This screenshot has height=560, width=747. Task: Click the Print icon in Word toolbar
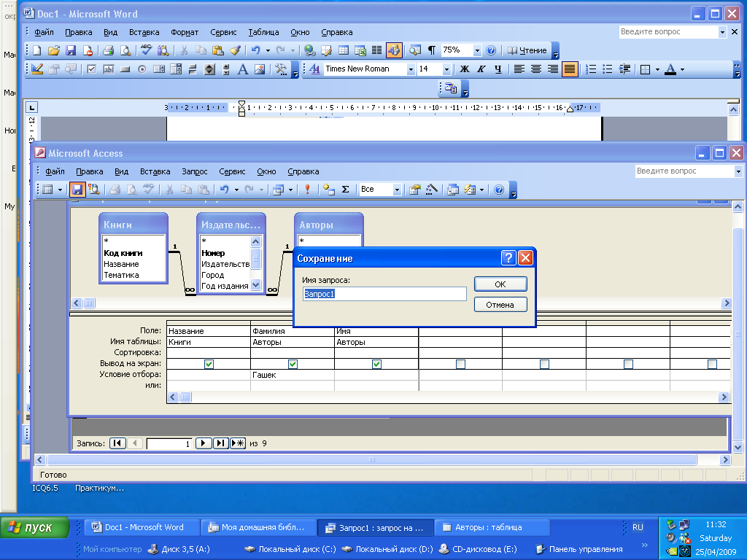click(108, 50)
